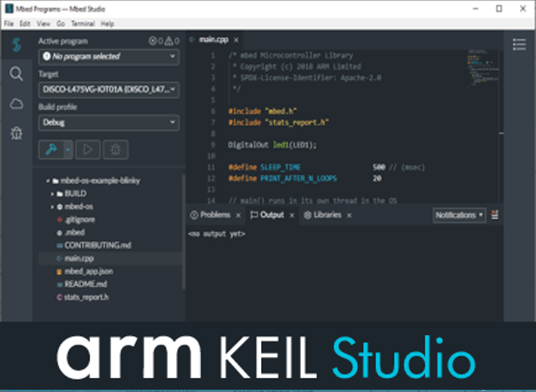
Task: Open the Mbed Studio explorer logo icon
Action: 16,44
